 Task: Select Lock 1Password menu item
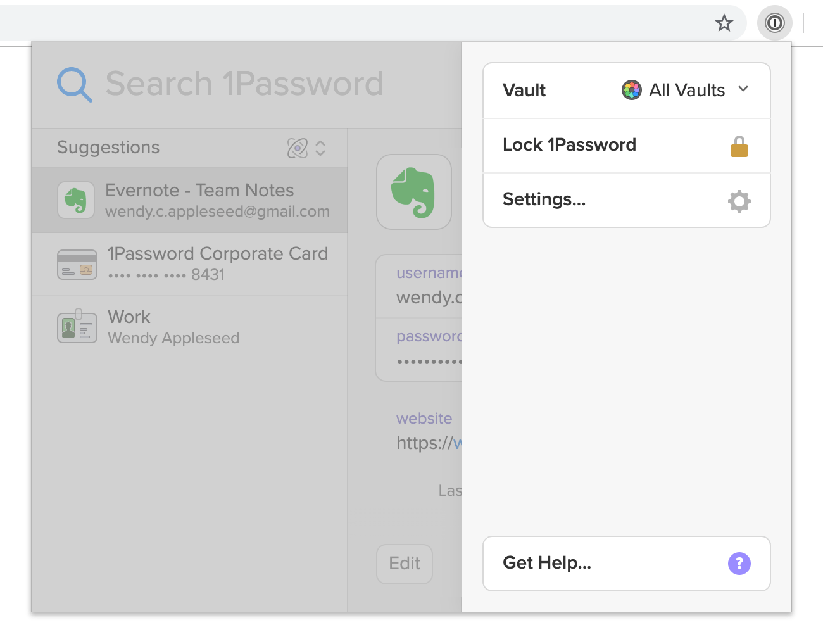[627, 145]
